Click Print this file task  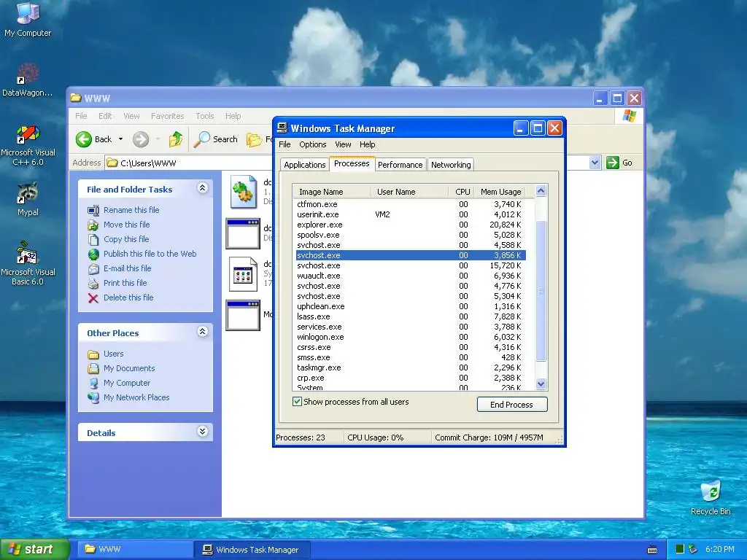click(125, 283)
